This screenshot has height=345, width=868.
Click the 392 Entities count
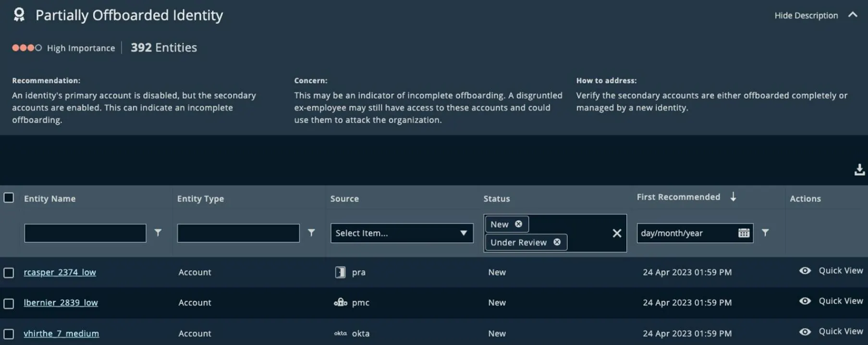(164, 48)
